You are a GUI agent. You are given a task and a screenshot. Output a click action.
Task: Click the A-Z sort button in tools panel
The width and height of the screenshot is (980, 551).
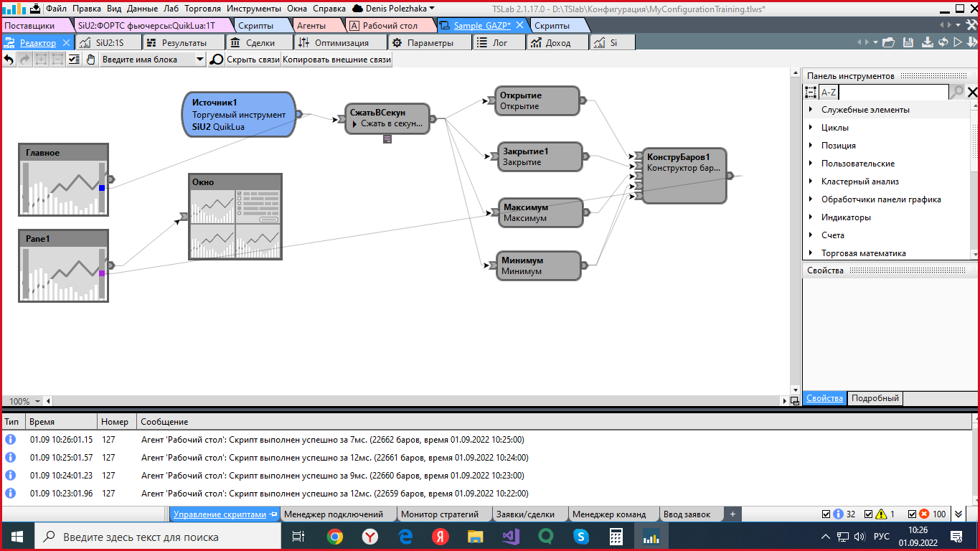[829, 93]
